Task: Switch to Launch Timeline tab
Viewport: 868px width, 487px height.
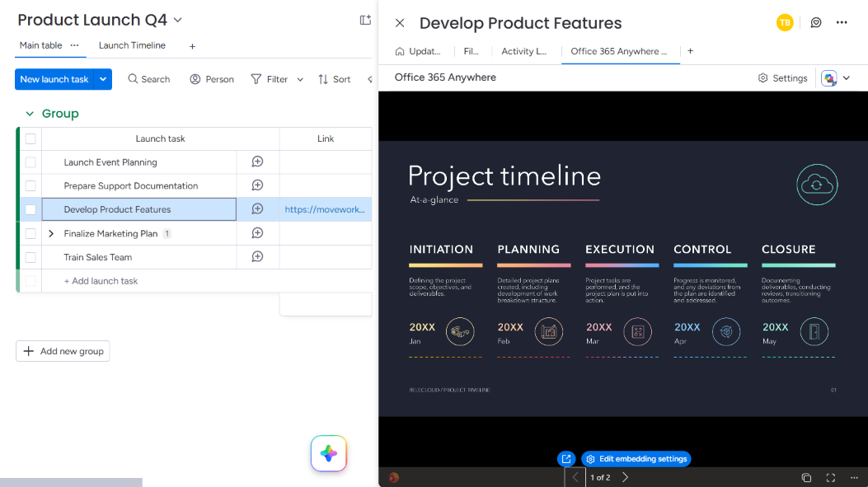Action: 132,45
